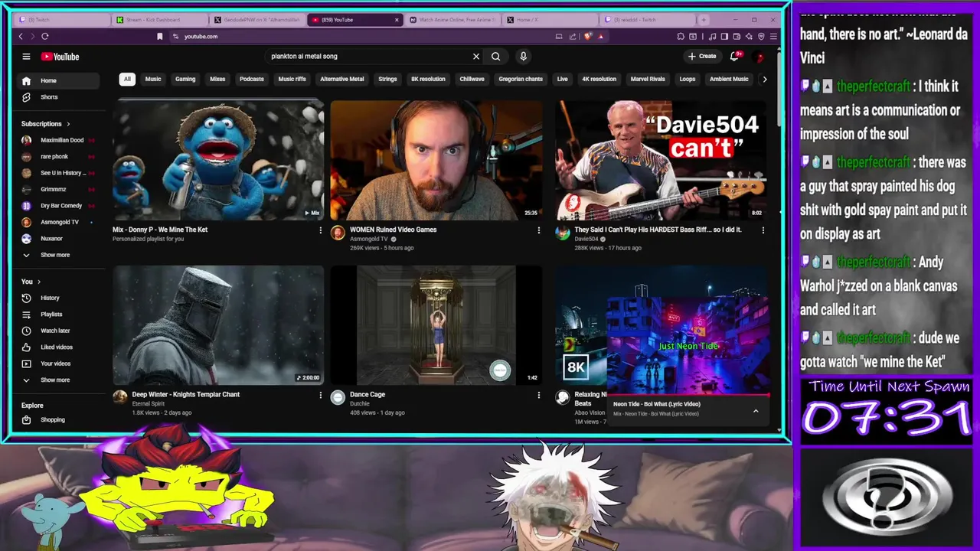Click the plankton ai metal song search field
Screen dimensions: 980x551
[x=367, y=56]
